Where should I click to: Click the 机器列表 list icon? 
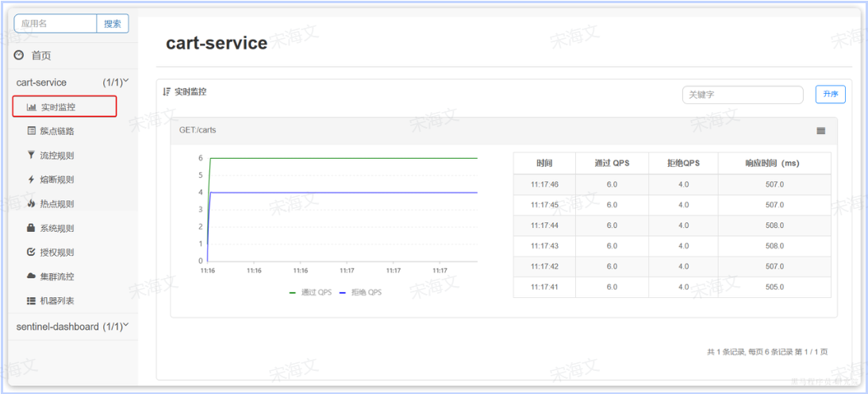point(32,300)
